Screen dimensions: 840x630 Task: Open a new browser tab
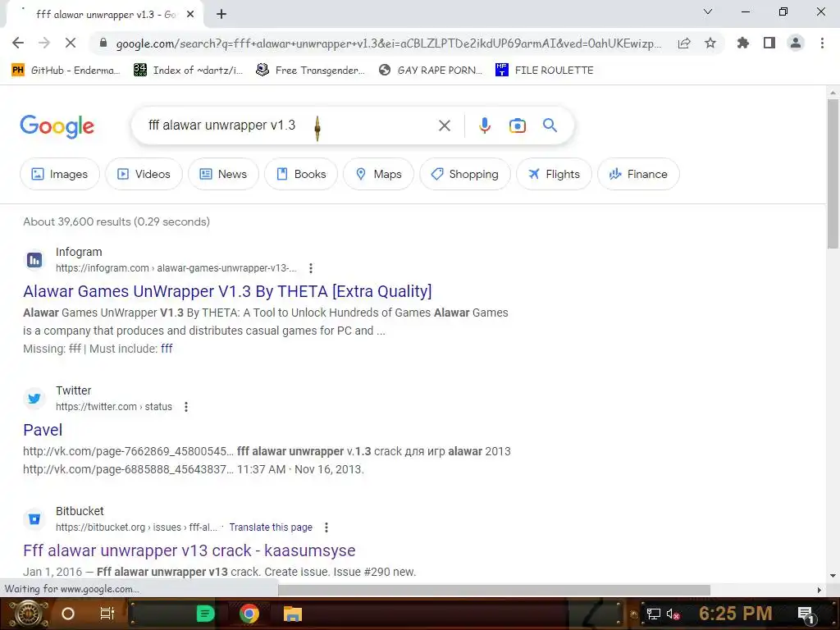(221, 15)
